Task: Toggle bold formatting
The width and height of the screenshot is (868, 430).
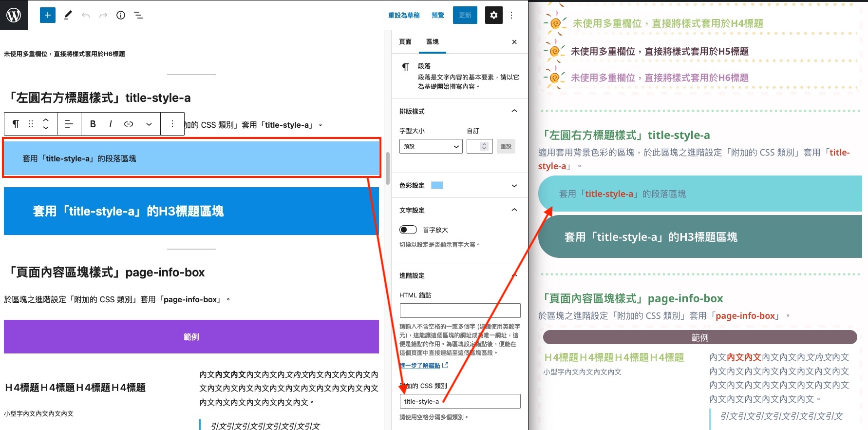Action: tap(93, 124)
